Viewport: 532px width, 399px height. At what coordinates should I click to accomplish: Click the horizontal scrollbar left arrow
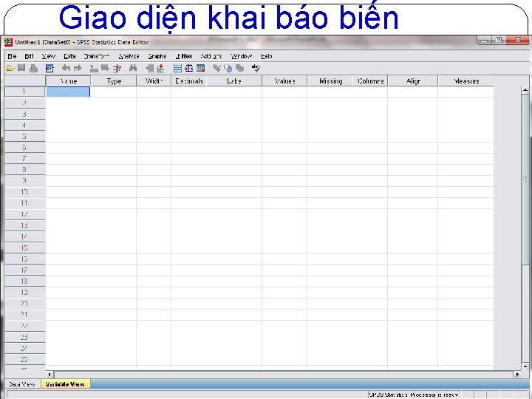(50, 375)
